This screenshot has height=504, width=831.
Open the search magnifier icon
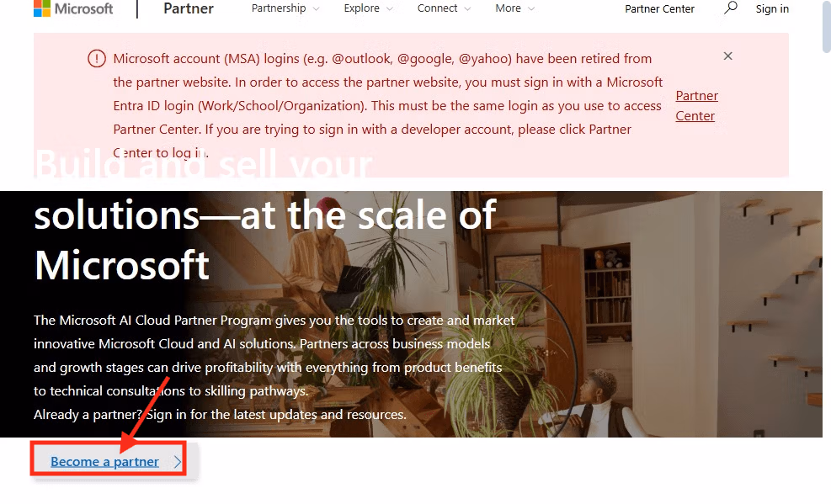pos(731,8)
